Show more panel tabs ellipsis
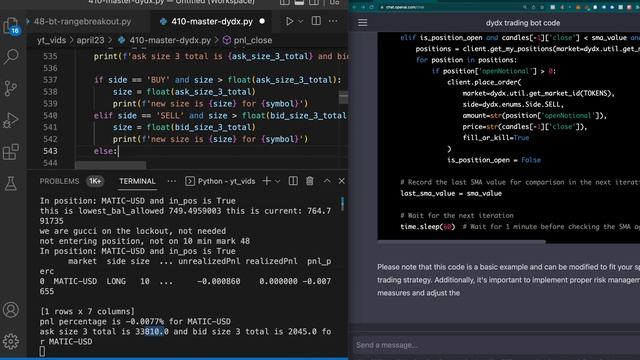 tap(171, 181)
